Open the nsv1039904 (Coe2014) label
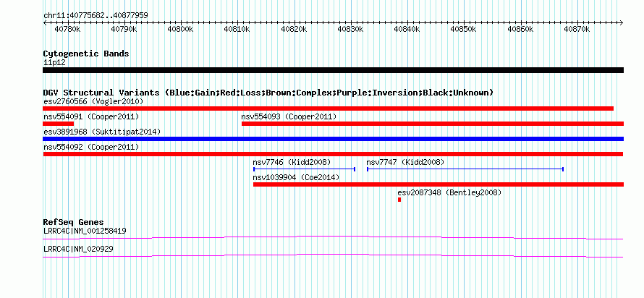The height and width of the screenshot is (298, 644). click(296, 177)
